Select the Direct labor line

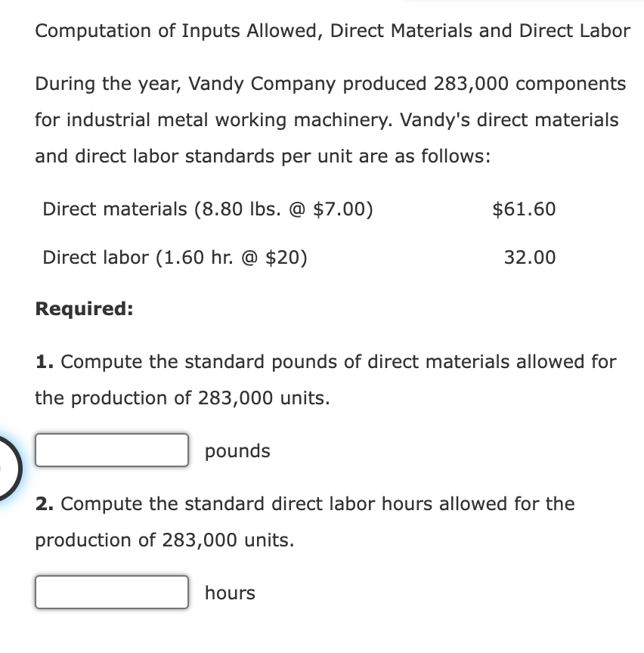tap(173, 258)
